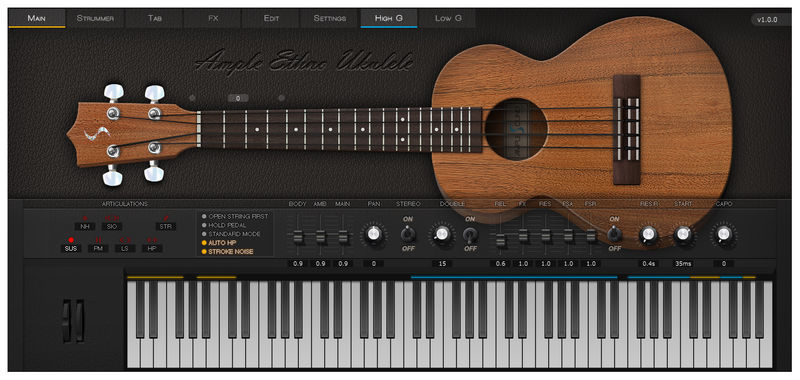This screenshot has height=380, width=800.
Task: Click the Rel slider handle
Action: [x=501, y=240]
